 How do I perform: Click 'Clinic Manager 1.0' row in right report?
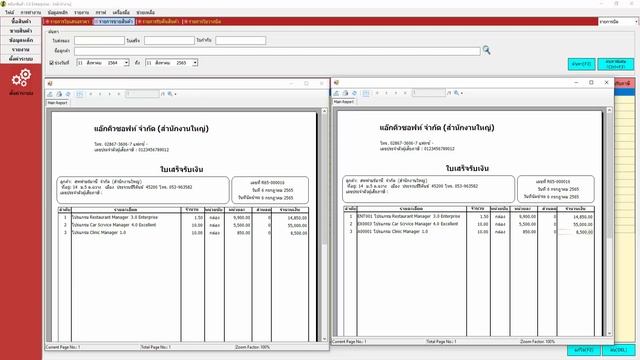pyautogui.click(x=469, y=231)
